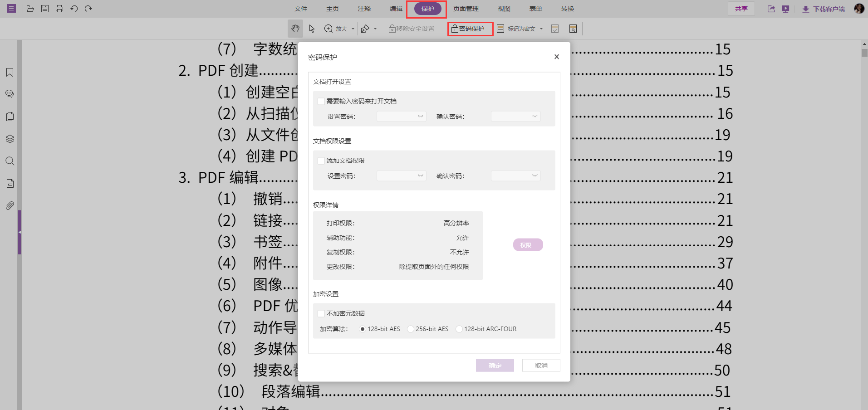Open the Bookmarks panel in left sidebar

[x=10, y=72]
